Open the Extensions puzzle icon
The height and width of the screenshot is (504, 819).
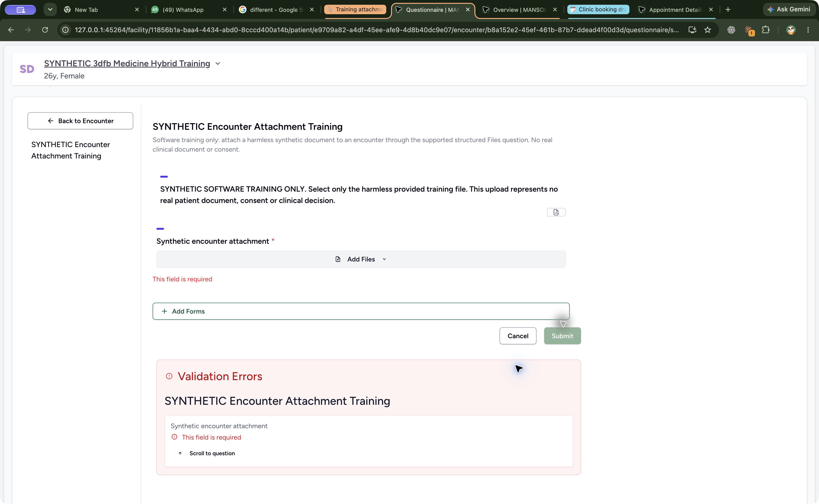[766, 30]
